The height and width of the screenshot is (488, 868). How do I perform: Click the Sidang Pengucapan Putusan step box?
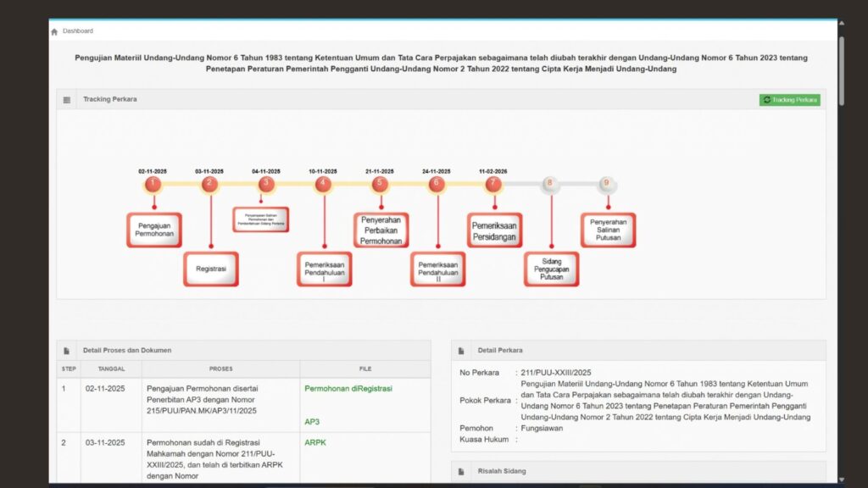(x=551, y=269)
